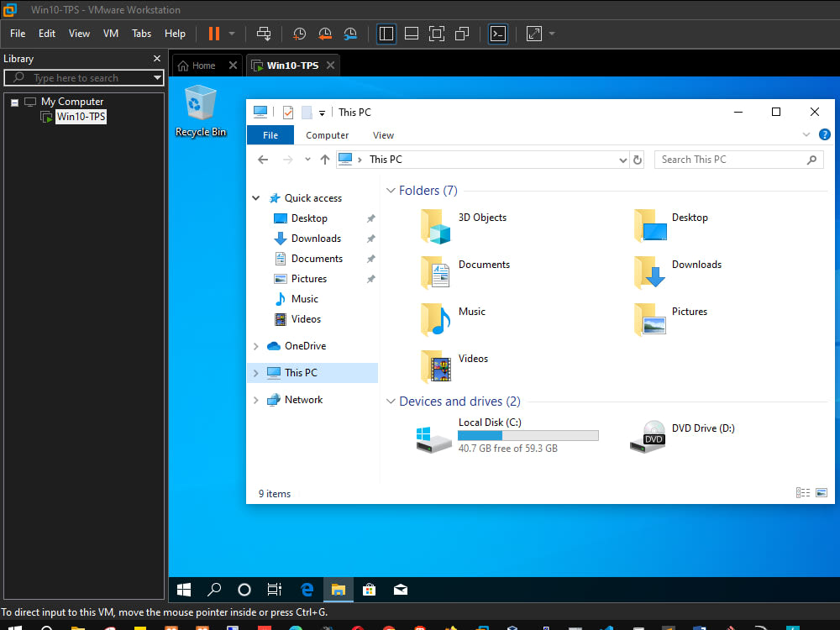Screen dimensions: 840x630
Task: Open Microsoft Edge from the taskbar
Action: pyautogui.click(x=307, y=590)
